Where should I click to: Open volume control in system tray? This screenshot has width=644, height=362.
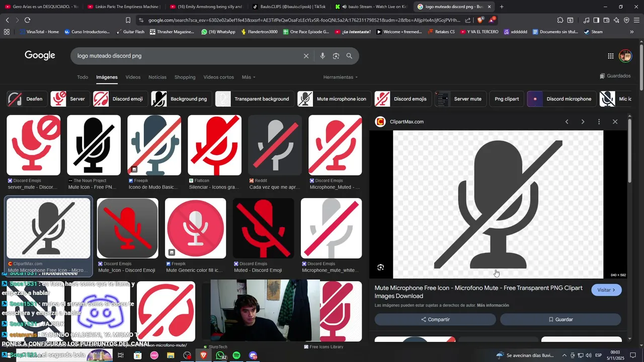click(x=588, y=355)
